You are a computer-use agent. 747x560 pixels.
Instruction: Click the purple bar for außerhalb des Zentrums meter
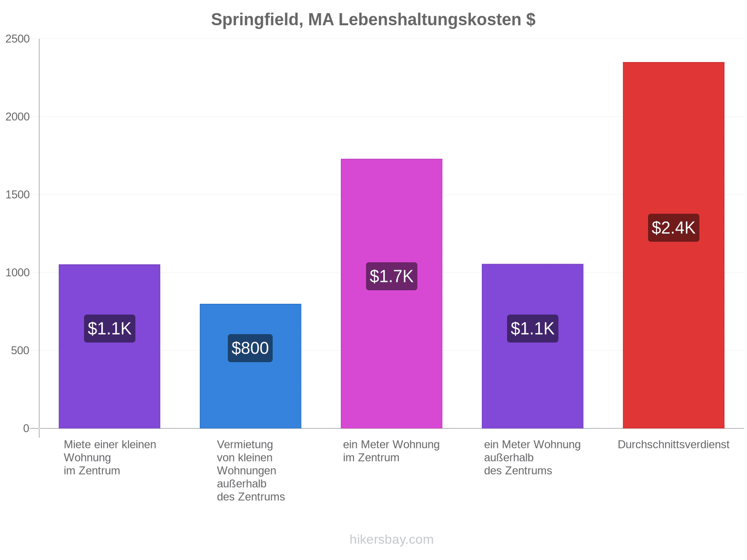coord(532,346)
